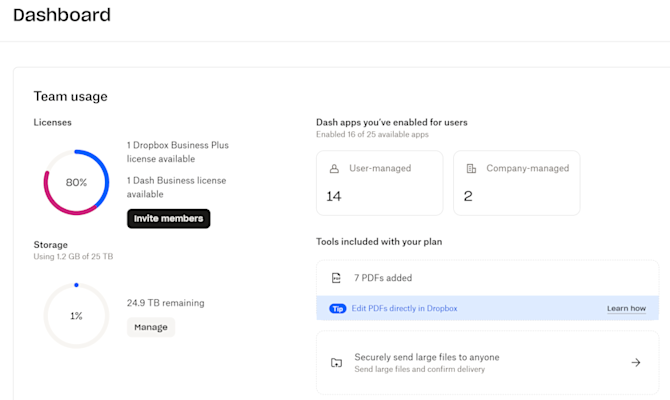Click the User-managed count 14
This screenshot has height=400, width=670.
pyautogui.click(x=334, y=196)
